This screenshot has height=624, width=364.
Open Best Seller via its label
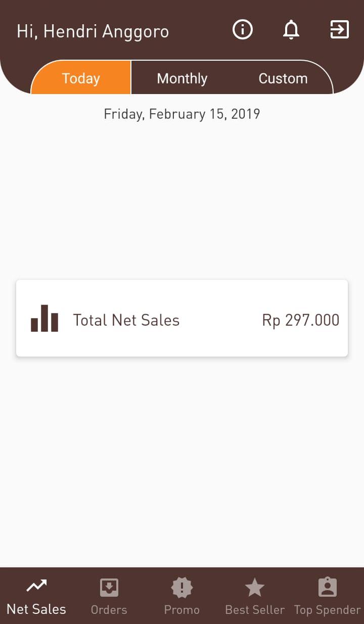(x=255, y=610)
